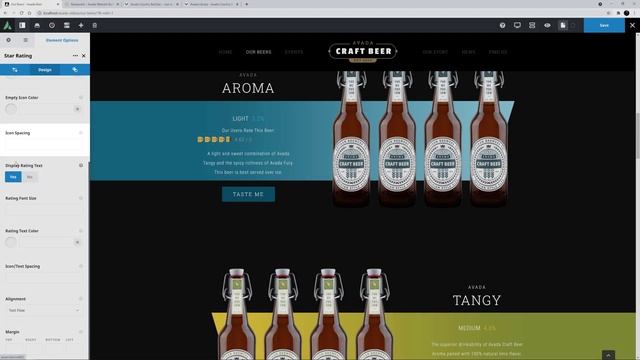
Task: Click the Rating Text Color global picker button
Action: pos(78,242)
